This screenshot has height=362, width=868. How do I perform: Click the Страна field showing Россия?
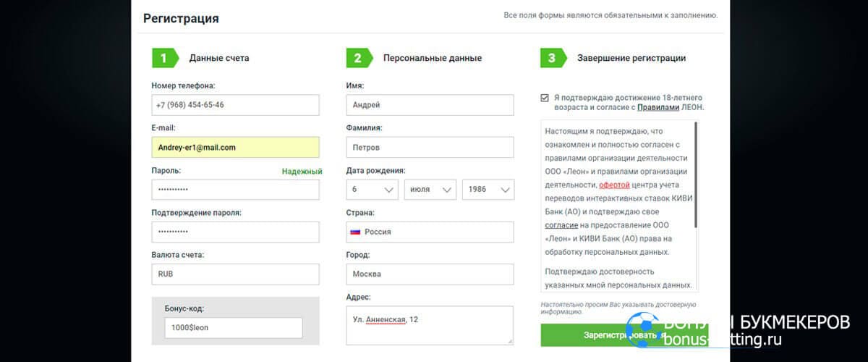[x=430, y=232]
